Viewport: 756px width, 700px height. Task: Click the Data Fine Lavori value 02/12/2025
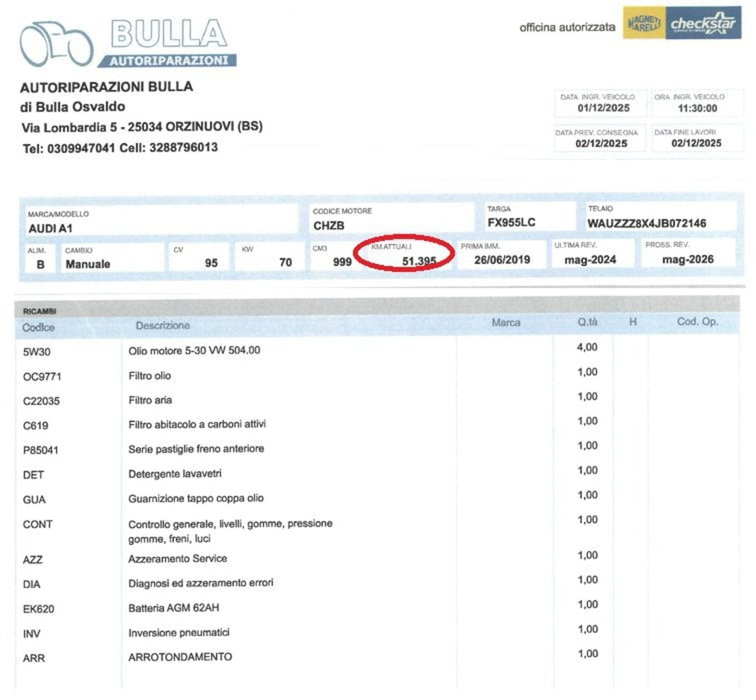pyautogui.click(x=696, y=143)
